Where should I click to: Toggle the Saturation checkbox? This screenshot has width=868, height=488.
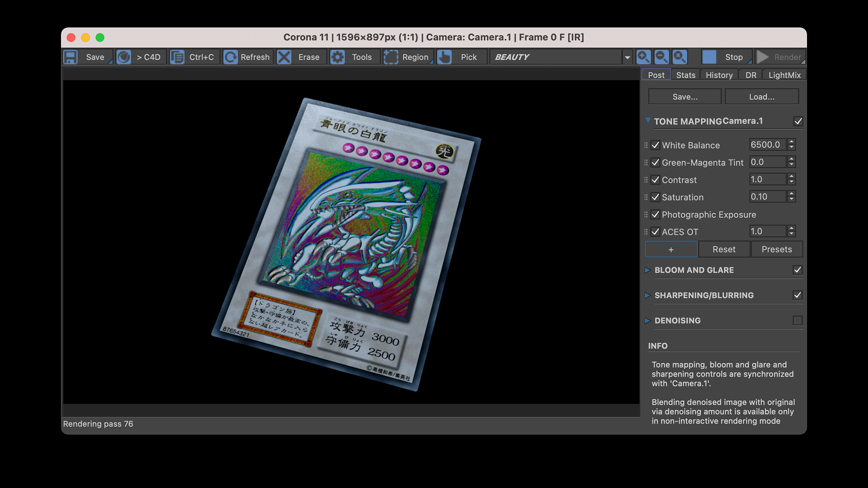tap(656, 197)
